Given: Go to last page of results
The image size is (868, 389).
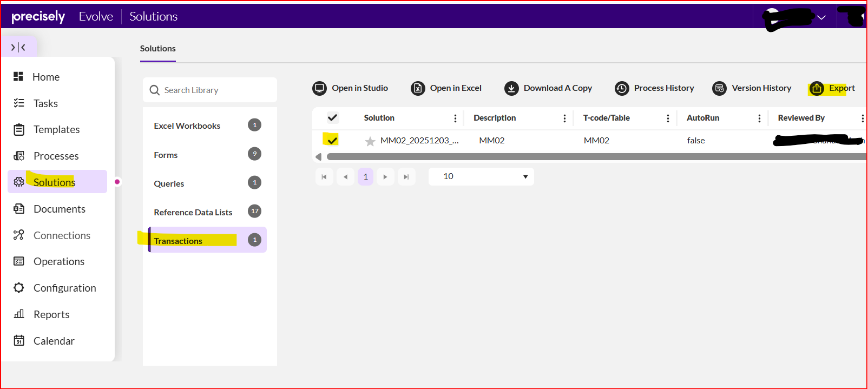Looking at the screenshot, I should coord(406,177).
